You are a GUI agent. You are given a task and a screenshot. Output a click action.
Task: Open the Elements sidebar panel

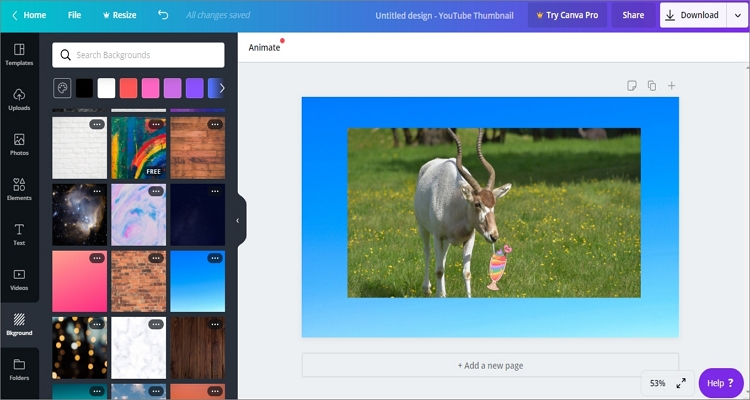coord(19,189)
